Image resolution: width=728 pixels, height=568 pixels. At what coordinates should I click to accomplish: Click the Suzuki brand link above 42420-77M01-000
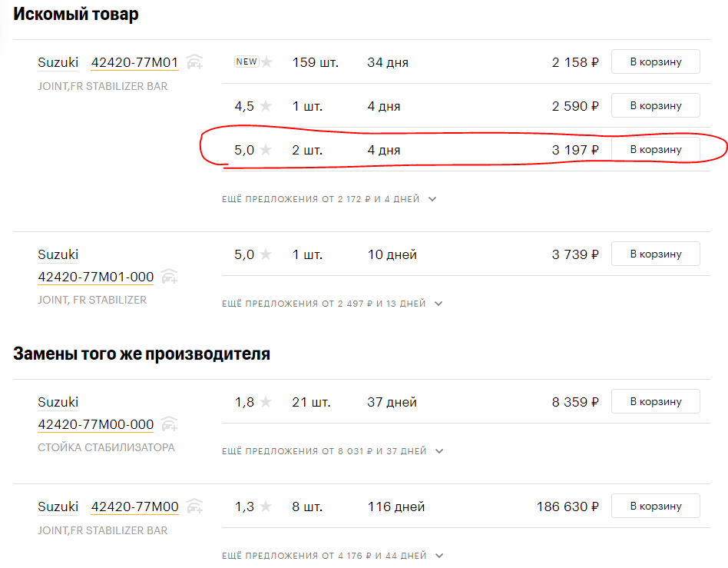coord(58,254)
